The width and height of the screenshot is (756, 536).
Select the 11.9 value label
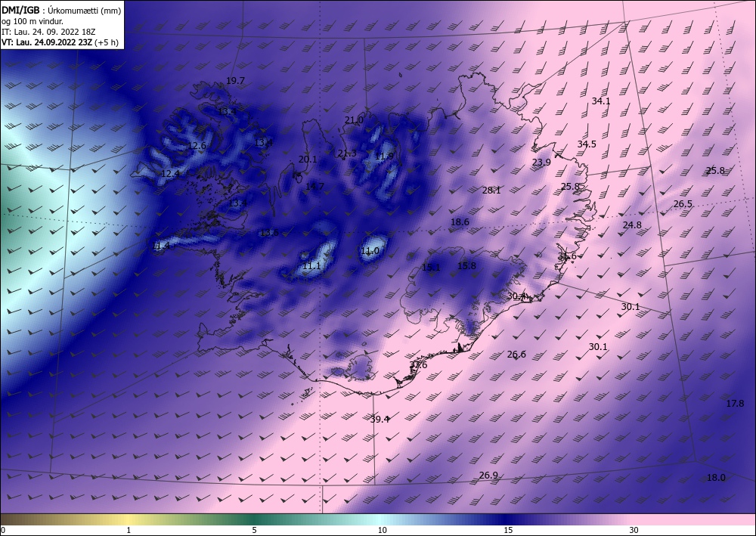point(384,156)
